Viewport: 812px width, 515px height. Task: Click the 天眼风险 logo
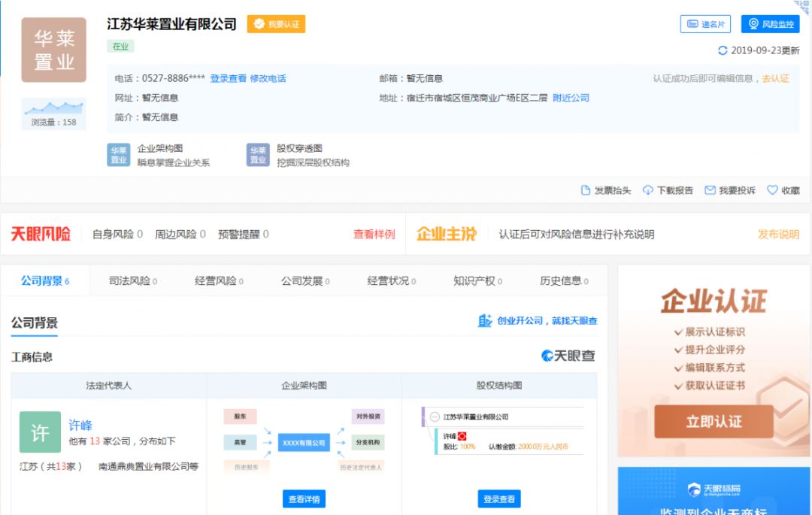(x=41, y=234)
